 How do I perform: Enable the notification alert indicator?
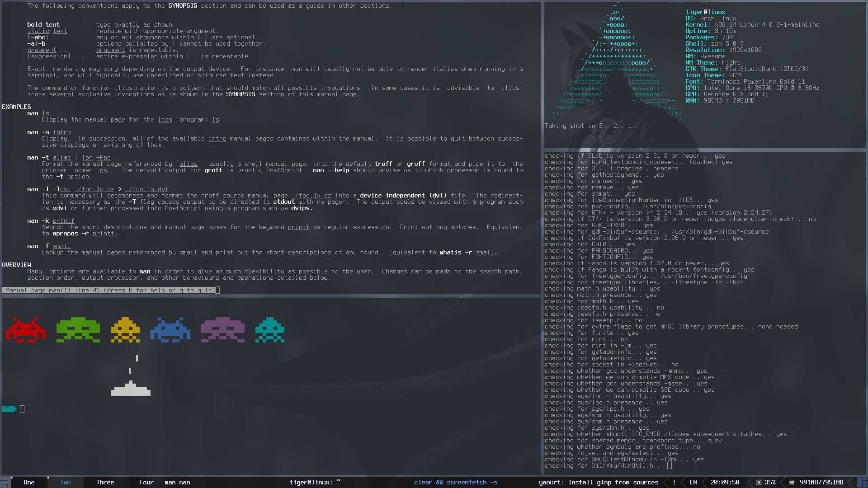pos(674,482)
